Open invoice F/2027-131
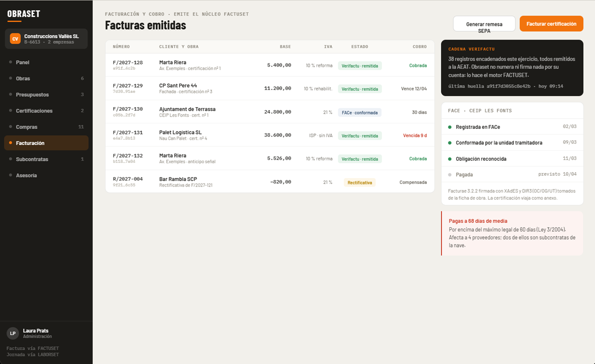 [x=270, y=135]
